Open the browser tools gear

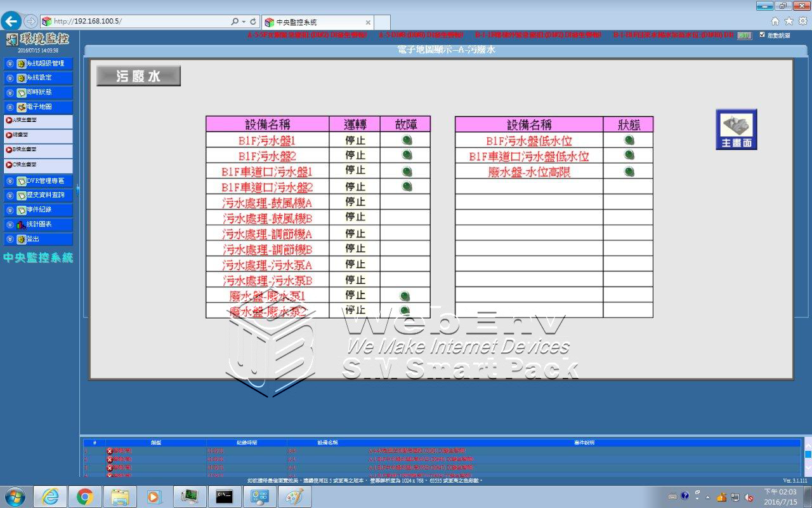point(803,21)
